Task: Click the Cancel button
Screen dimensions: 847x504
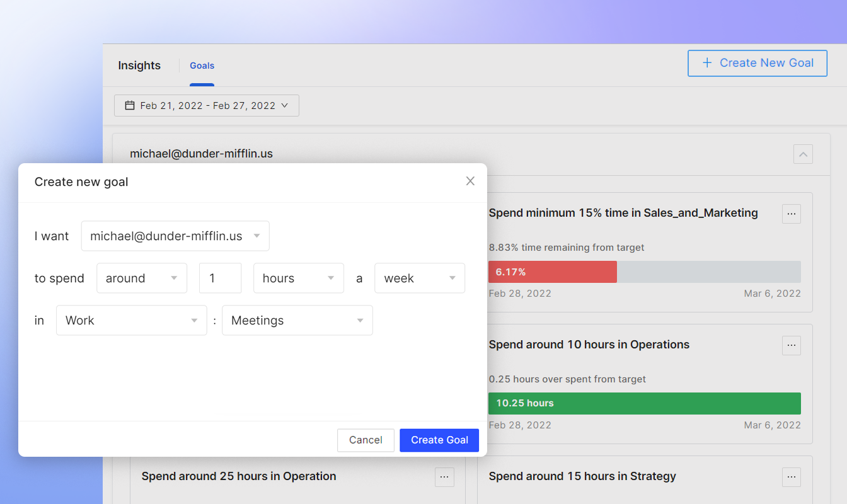Action: pyautogui.click(x=366, y=440)
